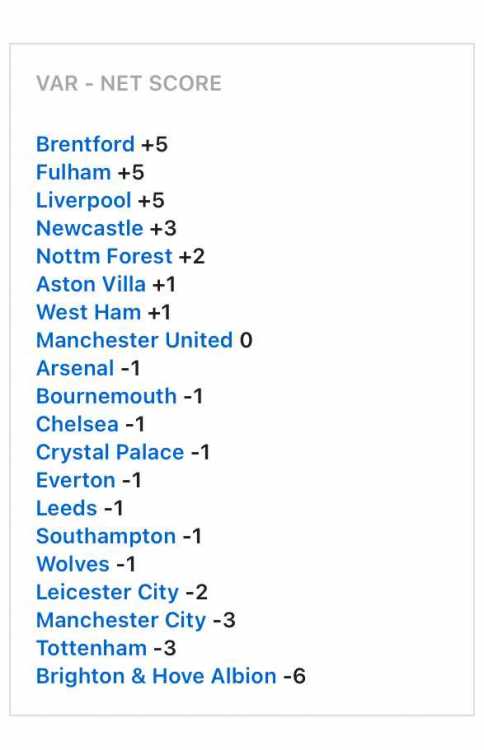Select the Manchester United link
Image resolution: width=484 pixels, height=750 pixels.
coord(134,340)
